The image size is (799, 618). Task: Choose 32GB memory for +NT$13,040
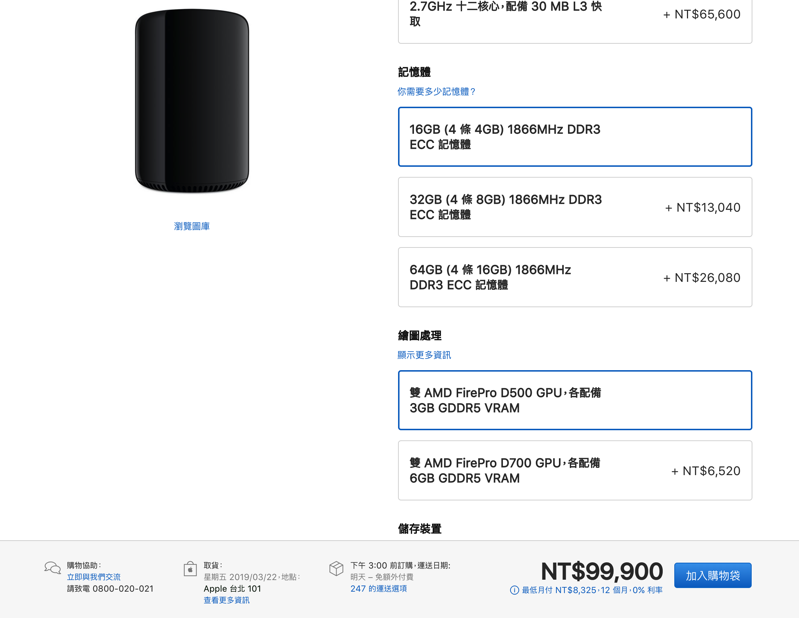point(575,207)
